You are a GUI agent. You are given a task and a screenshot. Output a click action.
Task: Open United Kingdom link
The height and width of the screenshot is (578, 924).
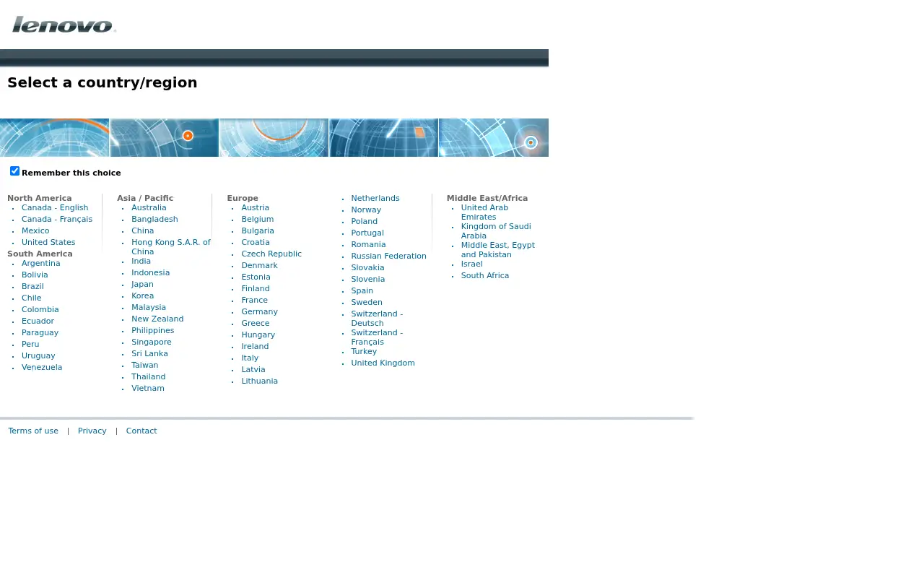[x=383, y=363]
